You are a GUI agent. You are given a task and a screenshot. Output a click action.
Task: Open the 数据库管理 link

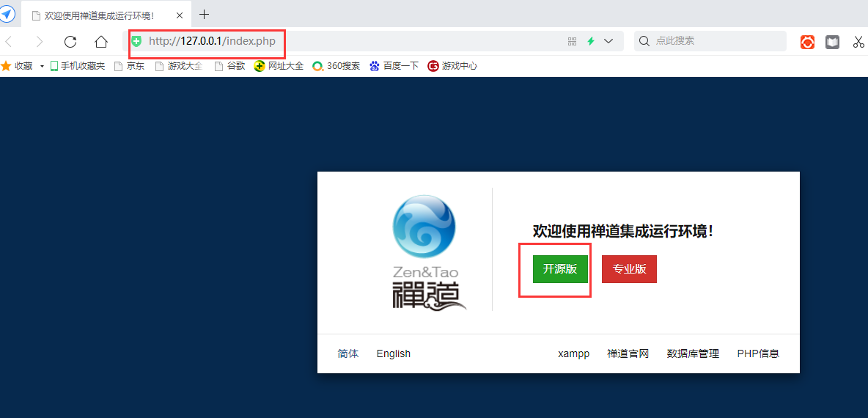693,353
